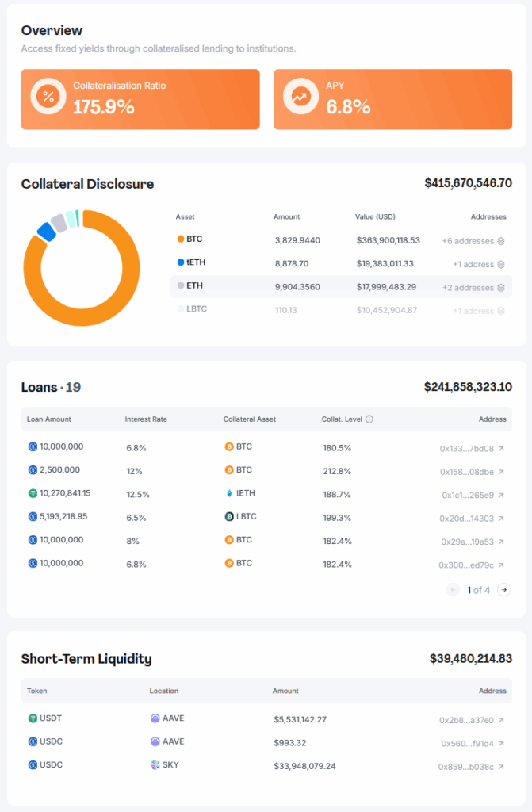This screenshot has height=812, width=532.
Task: Select the blue tETH segment of donut chart
Action: (x=47, y=232)
